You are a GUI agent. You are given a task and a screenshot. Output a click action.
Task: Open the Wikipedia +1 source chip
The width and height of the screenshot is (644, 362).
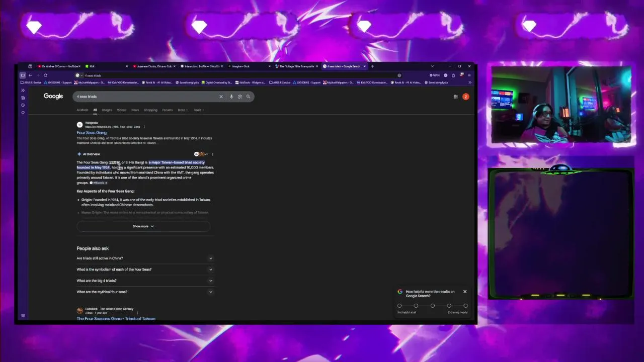tap(99, 183)
